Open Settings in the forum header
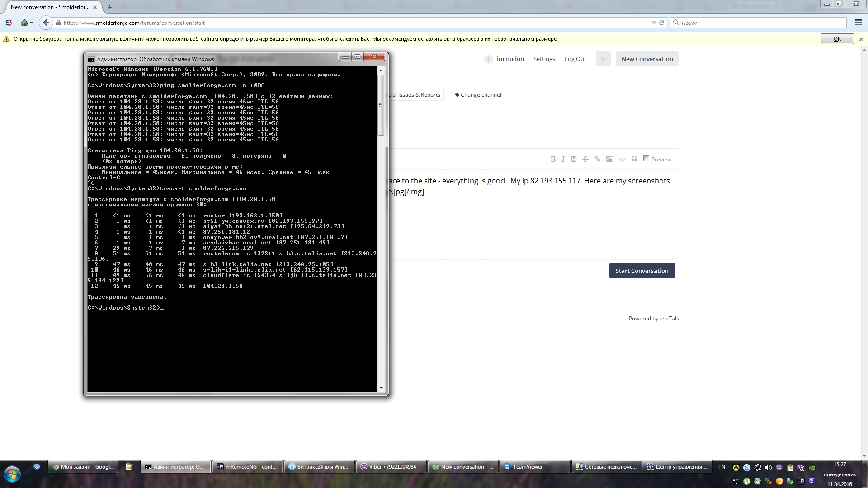Viewport: 868px width, 488px height. click(x=544, y=59)
